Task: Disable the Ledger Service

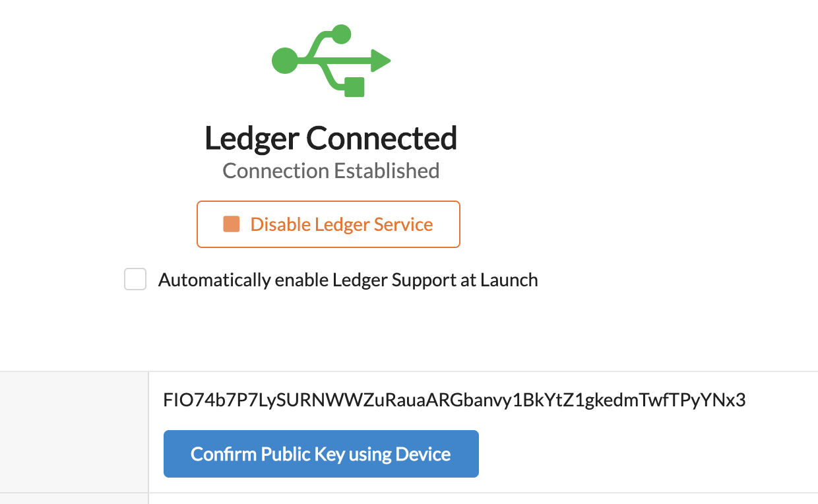Action: click(x=329, y=224)
